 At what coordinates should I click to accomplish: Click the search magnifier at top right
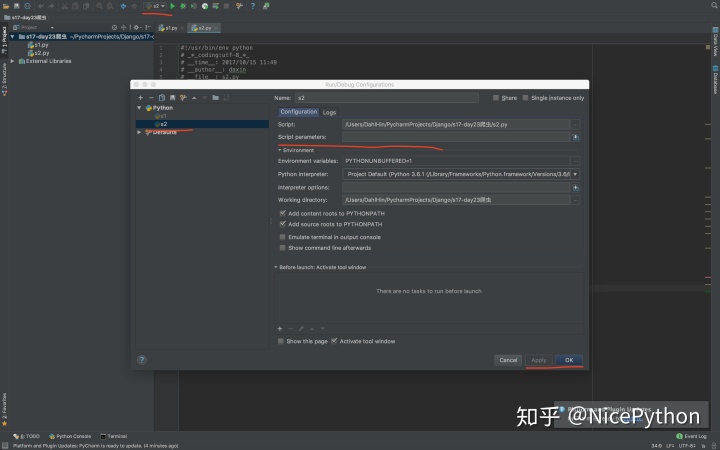point(714,6)
